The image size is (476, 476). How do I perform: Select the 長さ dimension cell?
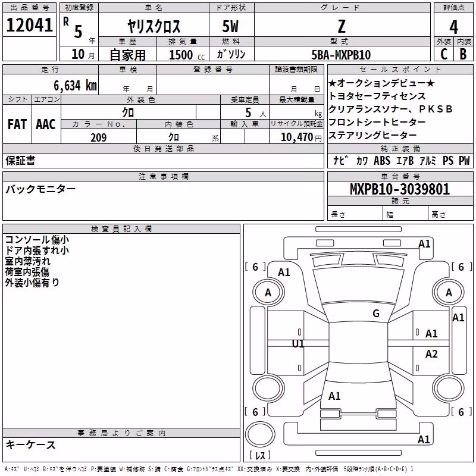[x=355, y=213]
